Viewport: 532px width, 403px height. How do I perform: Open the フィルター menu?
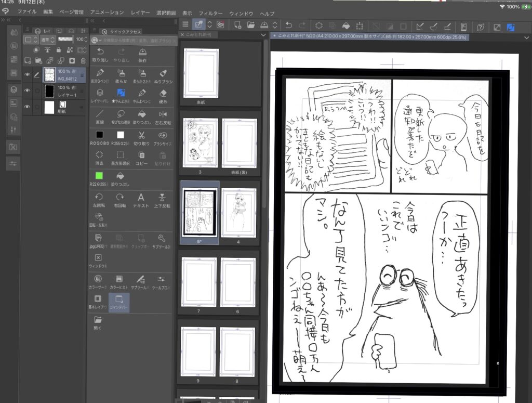click(210, 12)
